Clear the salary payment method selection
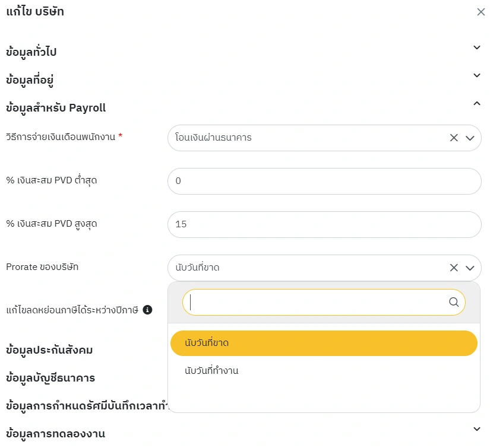Image resolution: width=490 pixels, height=448 pixels. (x=454, y=138)
